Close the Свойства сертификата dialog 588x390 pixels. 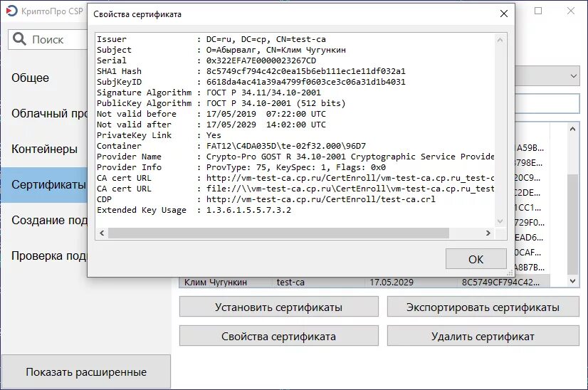tap(503, 14)
